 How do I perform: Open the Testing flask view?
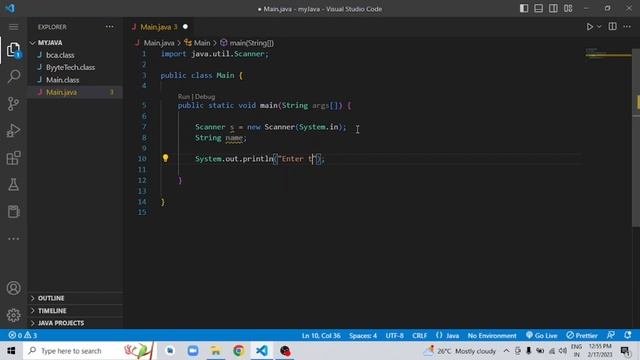point(13,184)
